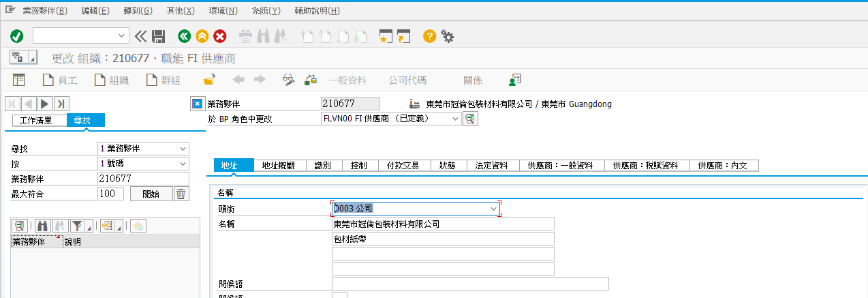Click the Open BP folder icon
The image size is (868, 298).
coord(210,80)
